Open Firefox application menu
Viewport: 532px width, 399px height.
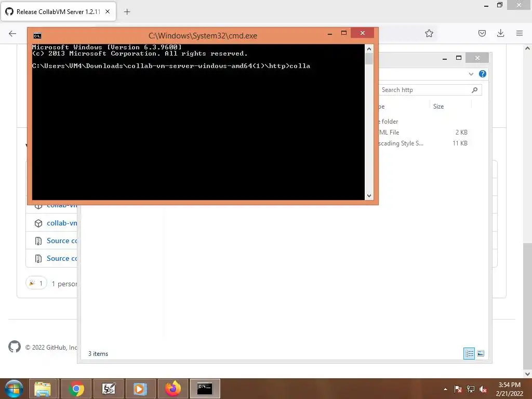(520, 33)
